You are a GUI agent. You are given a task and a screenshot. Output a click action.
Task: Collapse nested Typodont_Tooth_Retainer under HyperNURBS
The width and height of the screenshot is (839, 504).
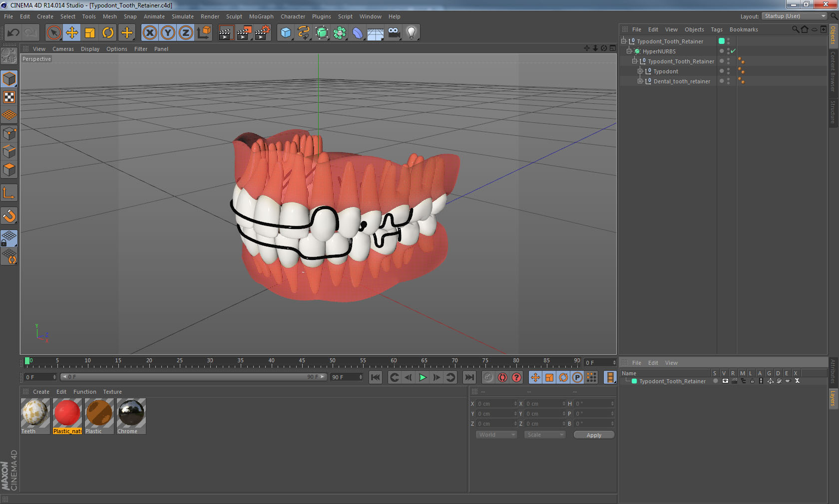click(x=635, y=61)
